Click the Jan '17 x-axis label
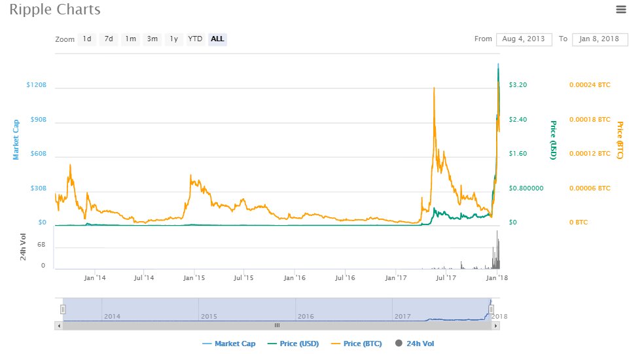Image resolution: width=644 pixels, height=354 pixels. click(x=396, y=278)
